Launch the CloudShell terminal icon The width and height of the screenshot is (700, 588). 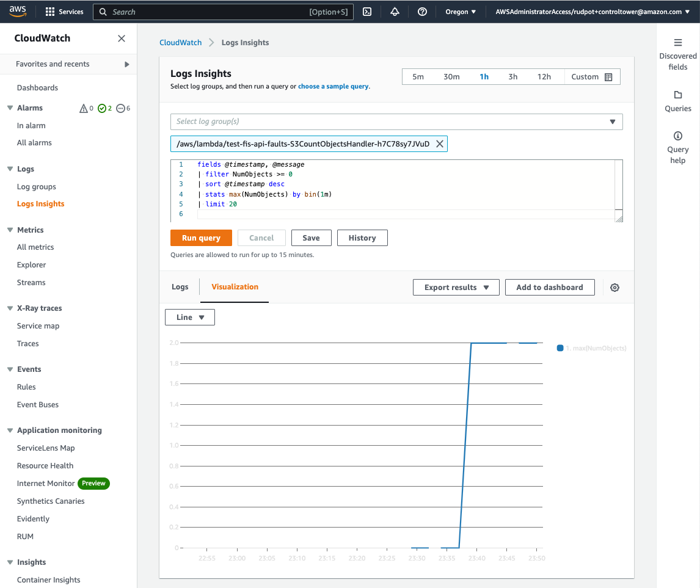click(x=368, y=11)
